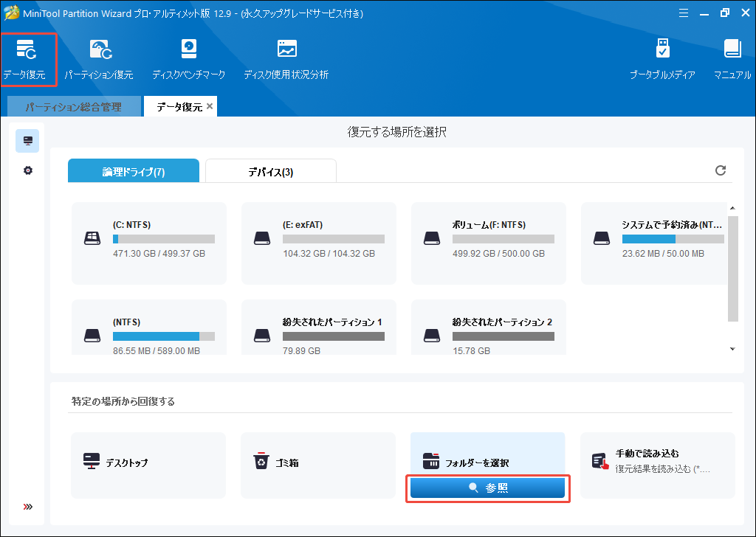Select ボリューム(F: NTFS) drive card
The height and width of the screenshot is (537, 756).
click(489, 243)
